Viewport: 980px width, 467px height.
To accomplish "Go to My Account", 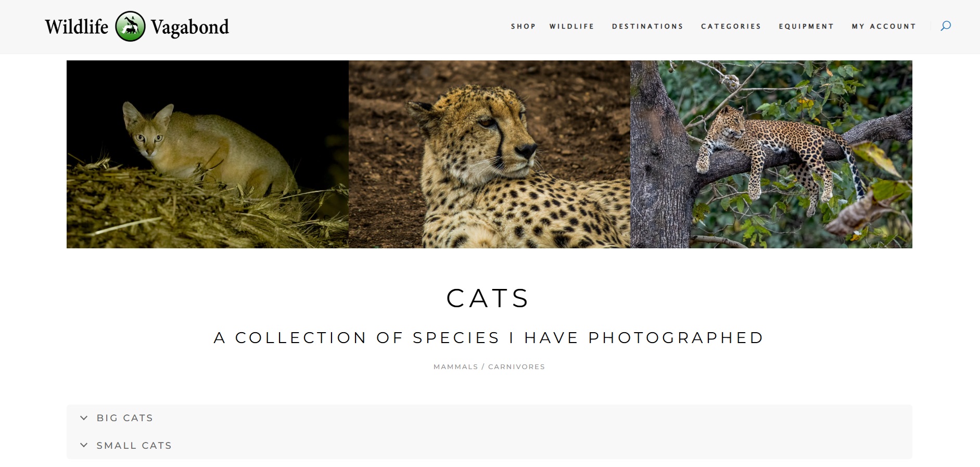I will click(x=884, y=27).
